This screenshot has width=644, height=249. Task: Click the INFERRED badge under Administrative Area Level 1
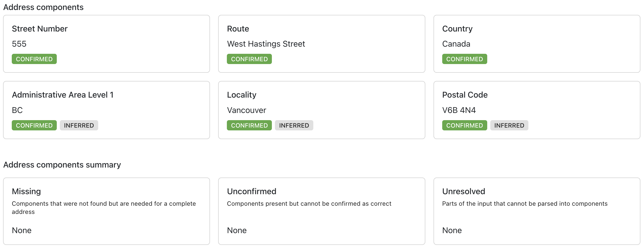[x=79, y=125]
